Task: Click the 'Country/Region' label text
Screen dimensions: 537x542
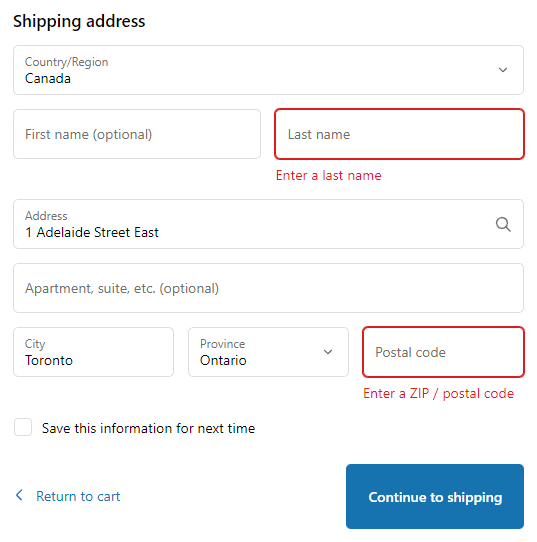Action: pos(66,62)
